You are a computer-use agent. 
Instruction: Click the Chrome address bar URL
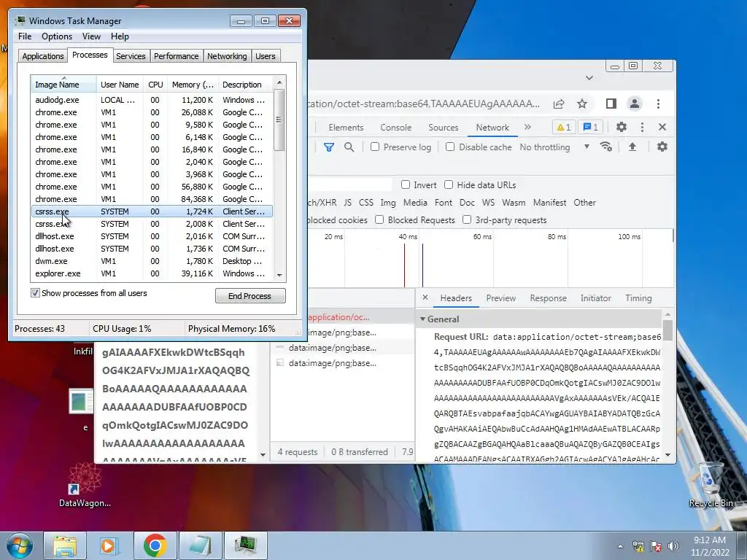(x=424, y=104)
